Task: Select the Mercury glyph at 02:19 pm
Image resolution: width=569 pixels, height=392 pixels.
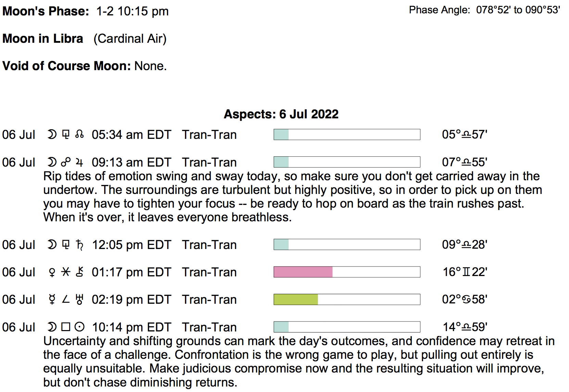Action: pyautogui.click(x=52, y=300)
